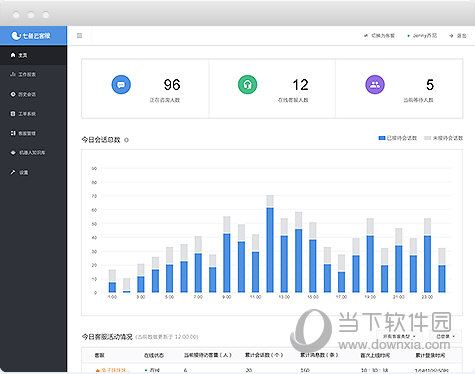Screen dimensions: 475x374
Task: Click the 累计登录时间 column header
Action: point(430,355)
